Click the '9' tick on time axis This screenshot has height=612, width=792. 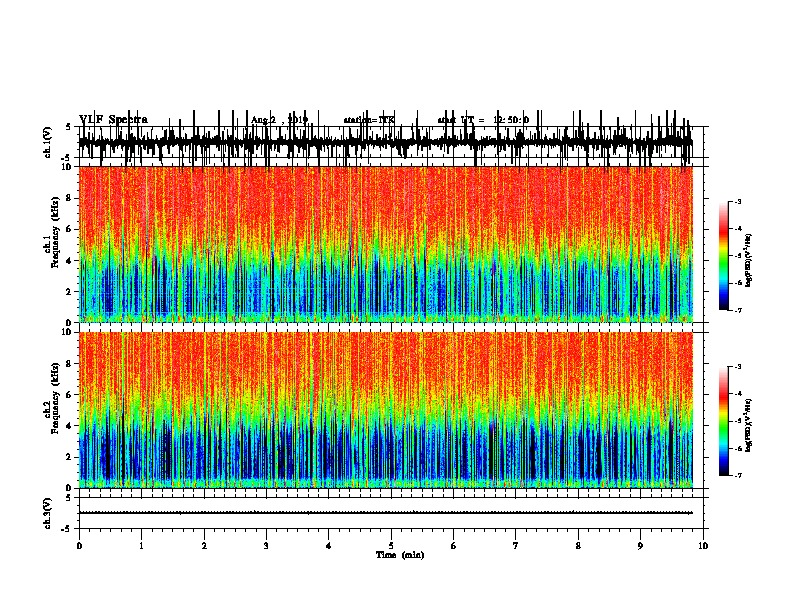click(640, 546)
